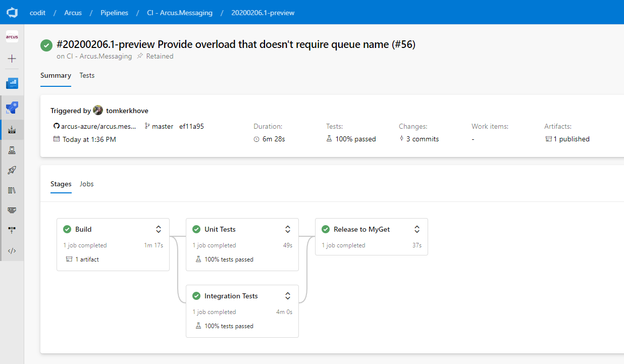Viewport: 624px width, 364px height.
Task: Click the Deployment groups sidebar icon
Action: click(x=12, y=230)
